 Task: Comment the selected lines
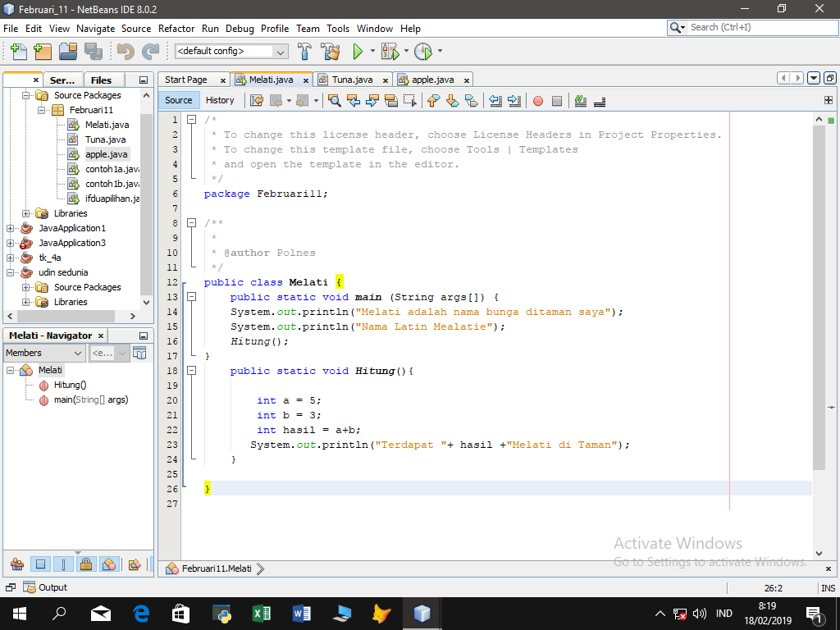580,101
